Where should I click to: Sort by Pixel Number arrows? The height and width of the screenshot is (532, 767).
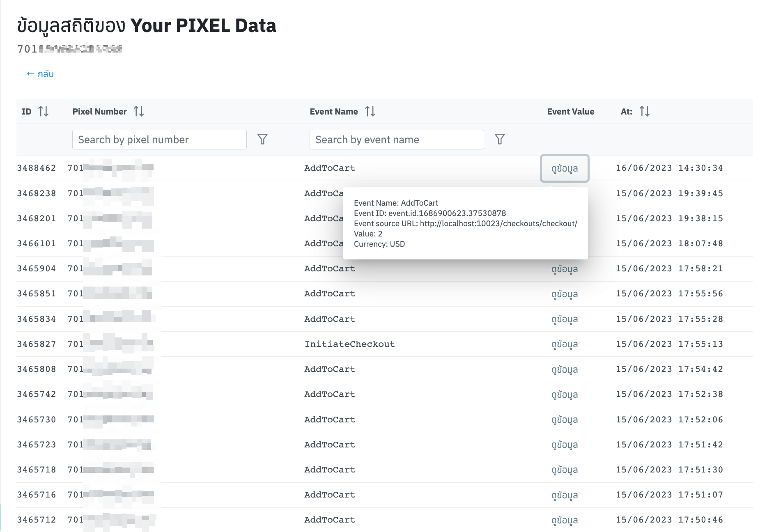point(139,111)
